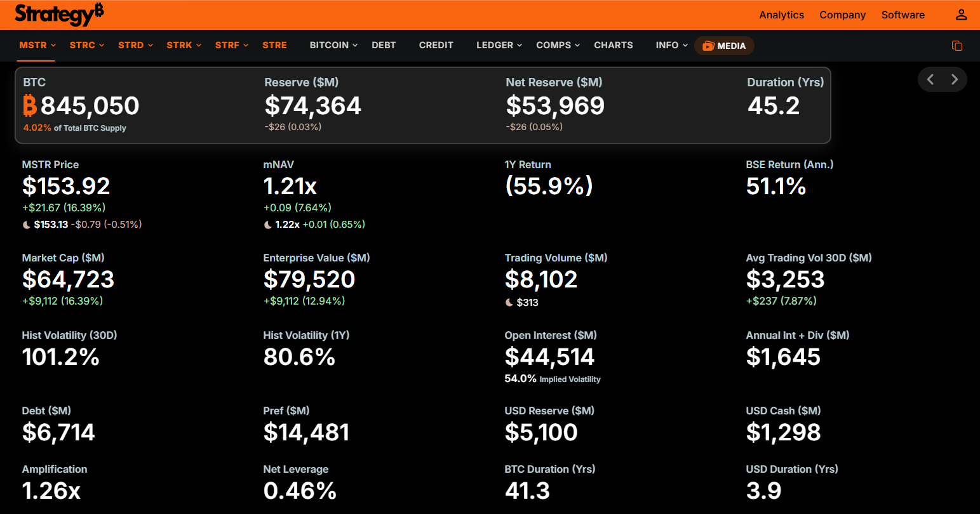The width and height of the screenshot is (980, 514).
Task: Click the USD Cash value $1,298
Action: point(784,432)
